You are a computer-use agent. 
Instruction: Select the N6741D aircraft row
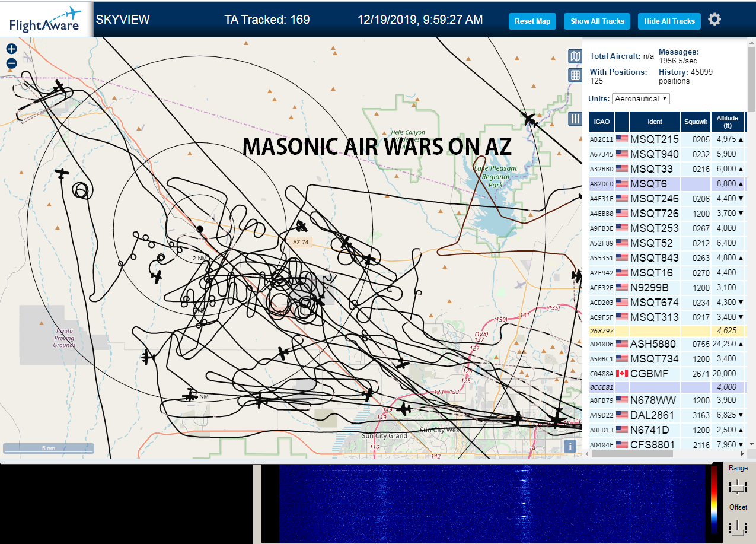coord(668,430)
